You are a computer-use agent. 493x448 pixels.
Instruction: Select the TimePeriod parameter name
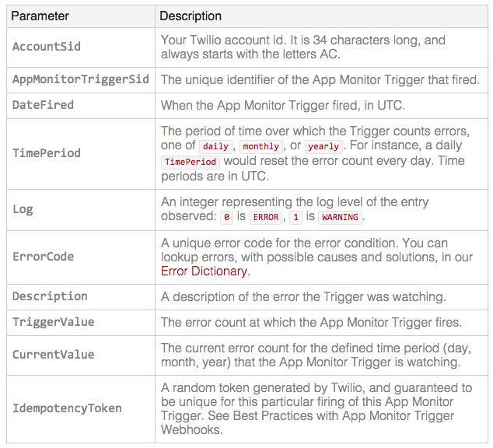[47, 153]
